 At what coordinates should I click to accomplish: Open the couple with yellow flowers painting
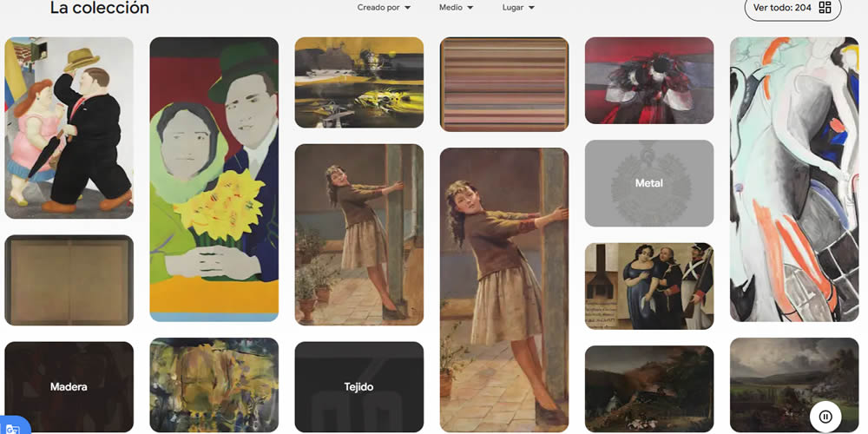coord(214,180)
